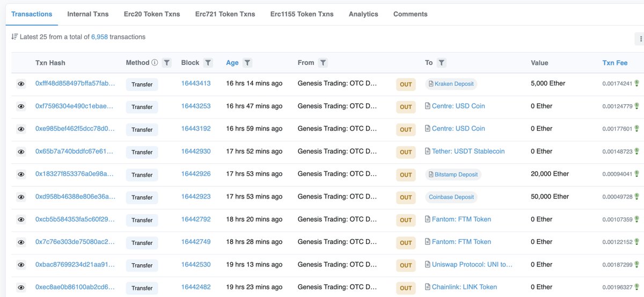Click contract icon beside Uniswap Protocol: UNI
Viewport: 644px width, 297px height.
[x=428, y=264]
